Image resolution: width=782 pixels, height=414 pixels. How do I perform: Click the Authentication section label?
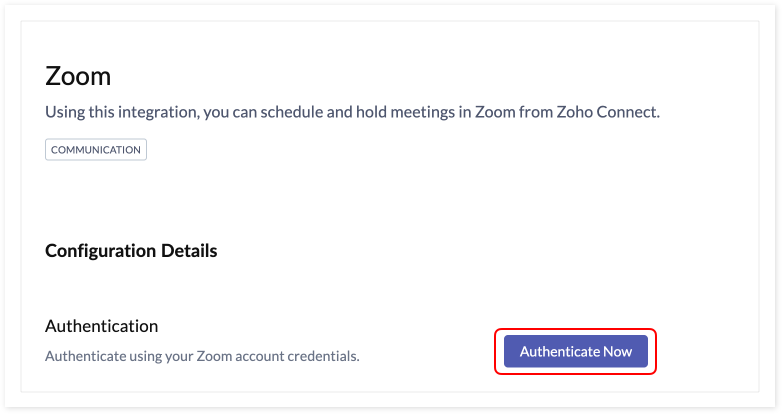tap(102, 326)
